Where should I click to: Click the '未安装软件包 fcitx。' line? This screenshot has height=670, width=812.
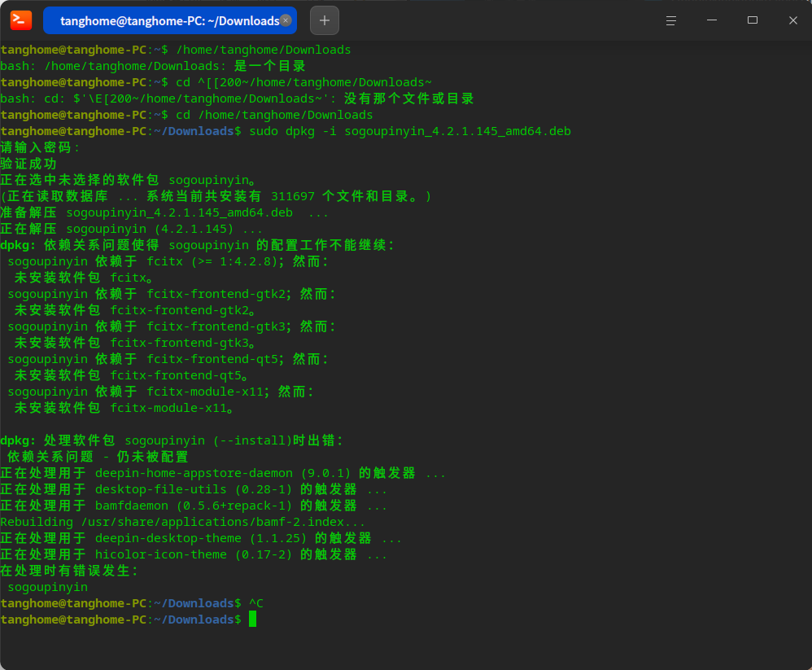click(x=84, y=278)
